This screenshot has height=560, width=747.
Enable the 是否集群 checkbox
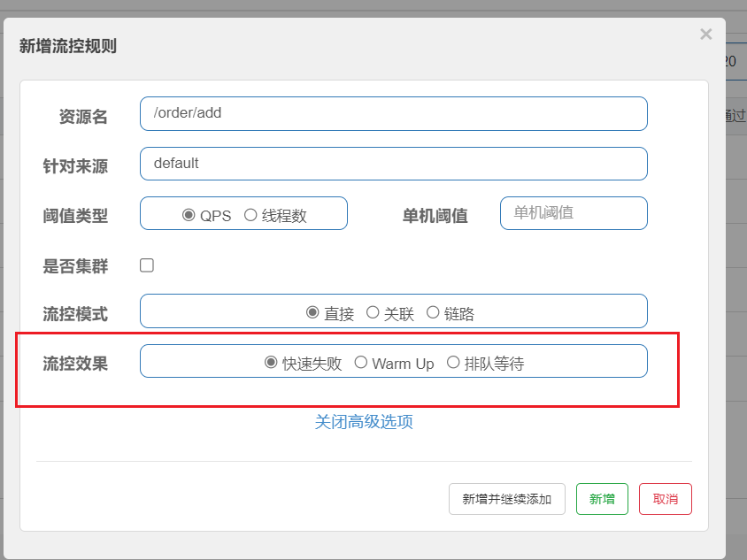pos(147,265)
